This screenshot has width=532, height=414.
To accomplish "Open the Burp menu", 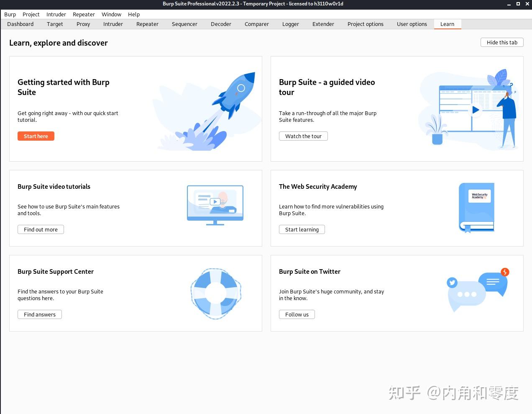I will 10,14.
